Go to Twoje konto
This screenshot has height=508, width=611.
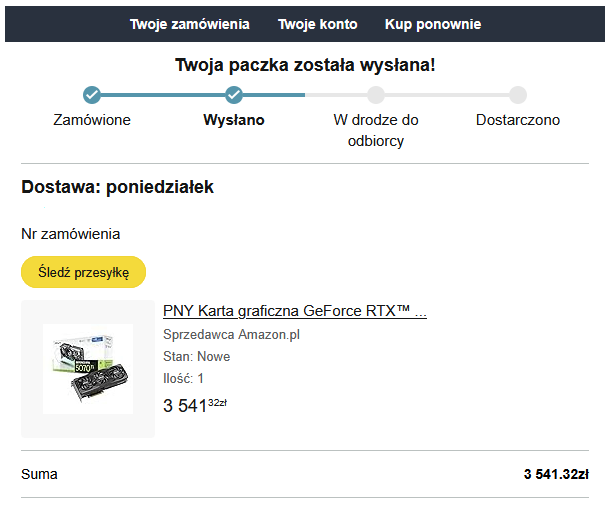coord(317,24)
